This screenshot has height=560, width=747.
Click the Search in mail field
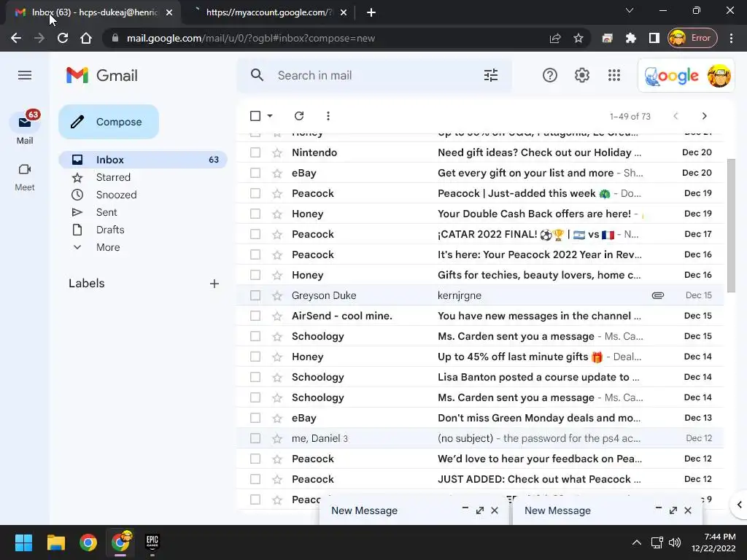point(374,75)
